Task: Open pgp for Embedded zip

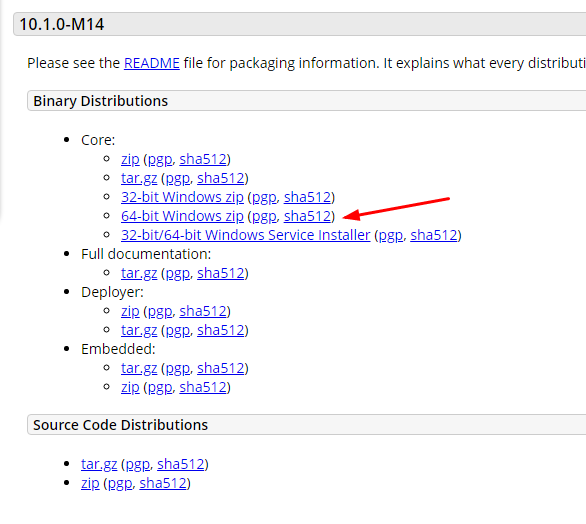Action: [160, 388]
